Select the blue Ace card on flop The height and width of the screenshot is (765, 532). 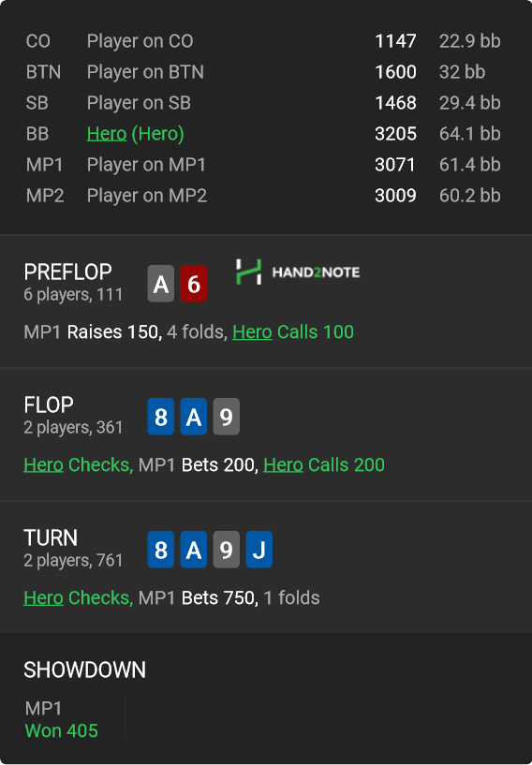pos(193,417)
